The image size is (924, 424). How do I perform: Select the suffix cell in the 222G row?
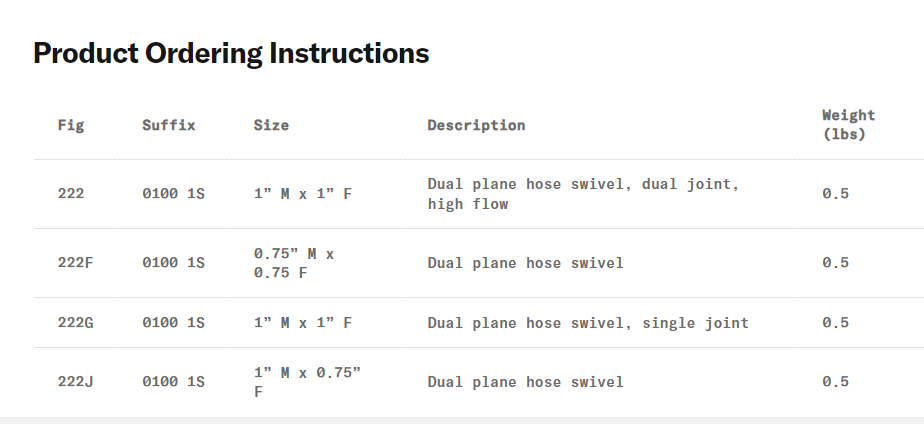click(173, 322)
